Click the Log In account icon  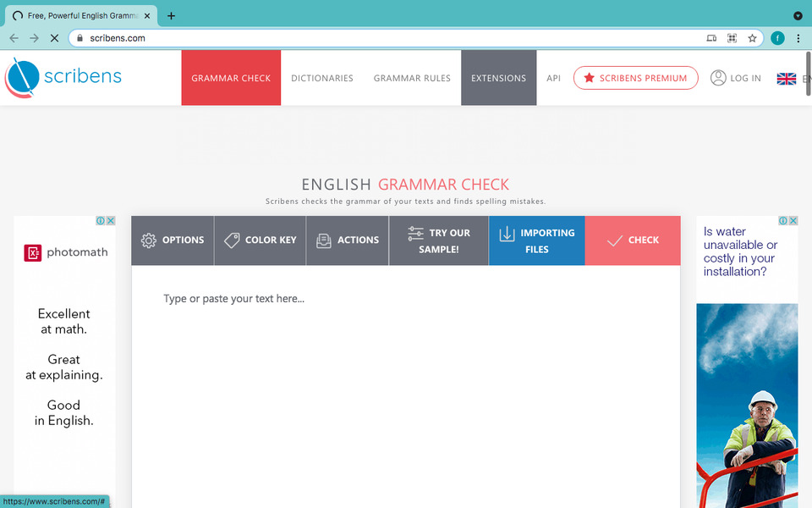click(719, 77)
